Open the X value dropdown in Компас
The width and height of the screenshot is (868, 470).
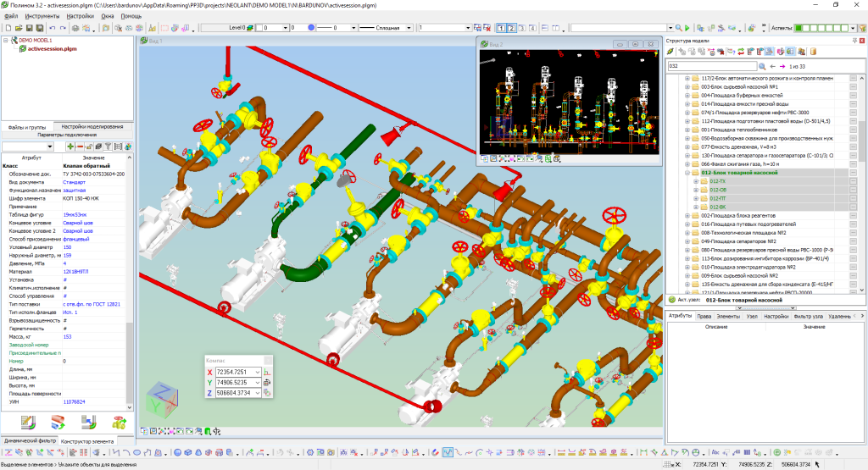258,372
